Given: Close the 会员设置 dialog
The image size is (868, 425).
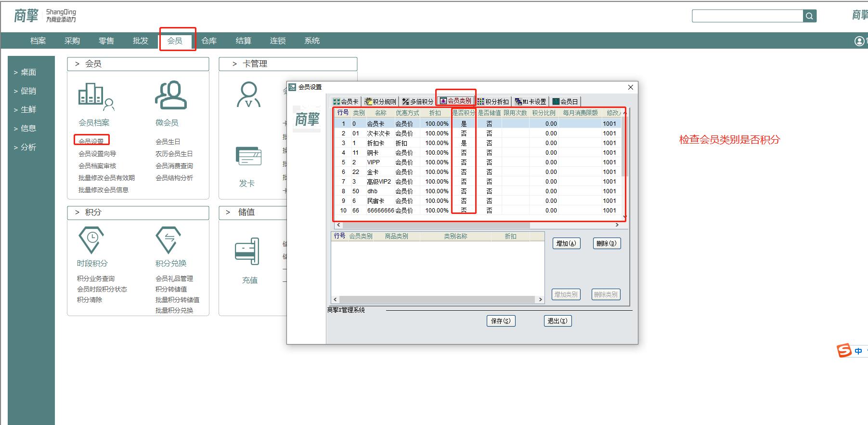Looking at the screenshot, I should coord(631,87).
